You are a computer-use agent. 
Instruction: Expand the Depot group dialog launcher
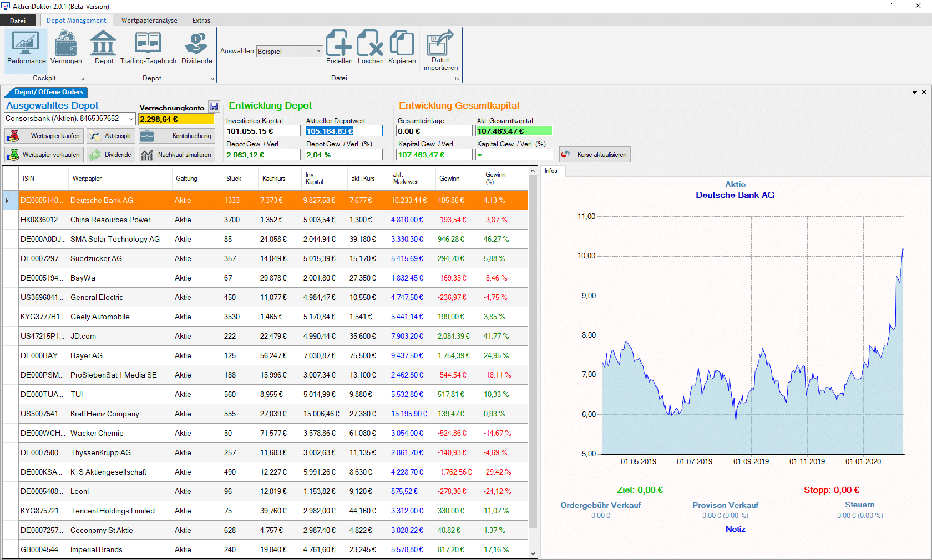coord(211,79)
